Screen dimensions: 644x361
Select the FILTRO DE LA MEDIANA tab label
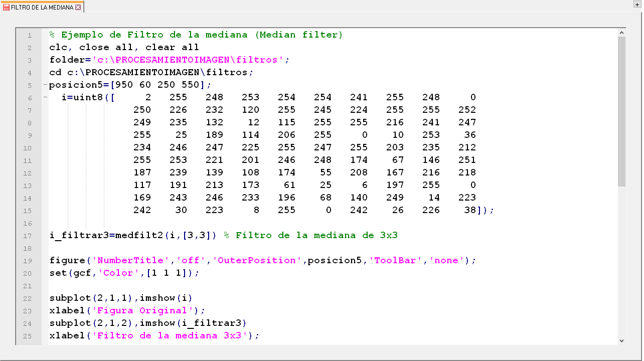click(x=42, y=8)
